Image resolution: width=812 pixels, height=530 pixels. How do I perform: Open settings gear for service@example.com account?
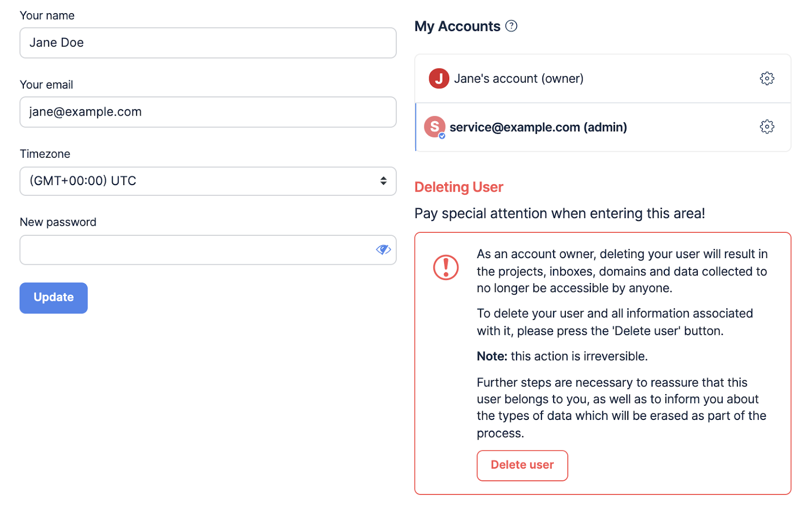click(x=767, y=127)
